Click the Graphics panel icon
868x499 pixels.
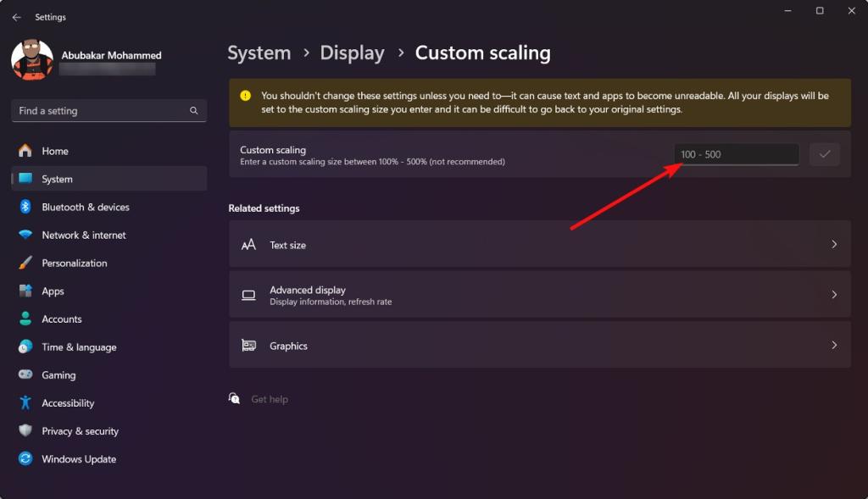click(x=248, y=345)
